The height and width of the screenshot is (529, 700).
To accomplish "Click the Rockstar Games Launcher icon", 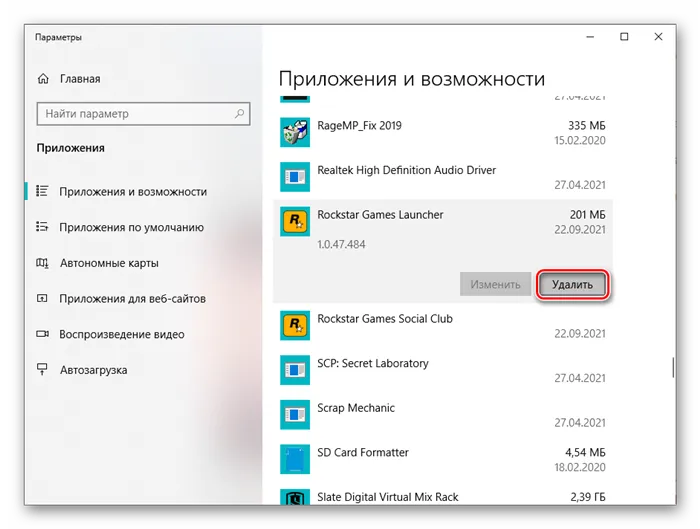I will click(x=294, y=224).
